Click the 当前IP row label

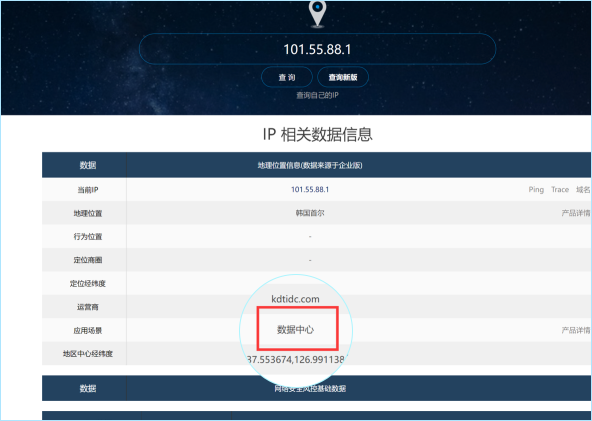click(x=88, y=190)
